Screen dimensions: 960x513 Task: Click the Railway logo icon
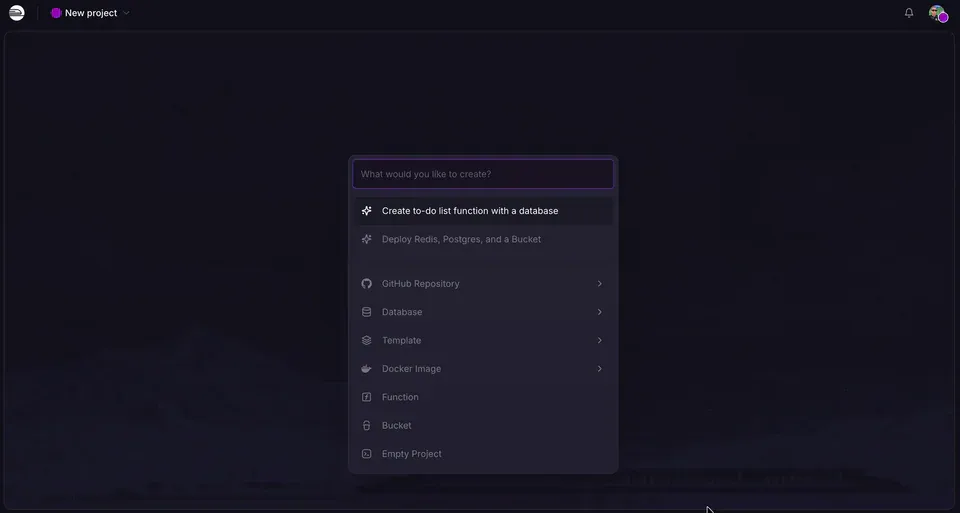tap(17, 13)
